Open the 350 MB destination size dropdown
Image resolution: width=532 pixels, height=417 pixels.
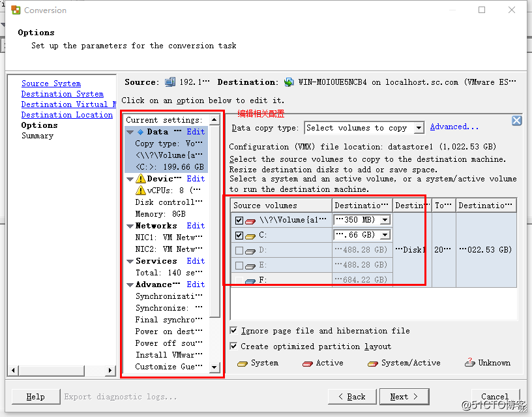385,220
